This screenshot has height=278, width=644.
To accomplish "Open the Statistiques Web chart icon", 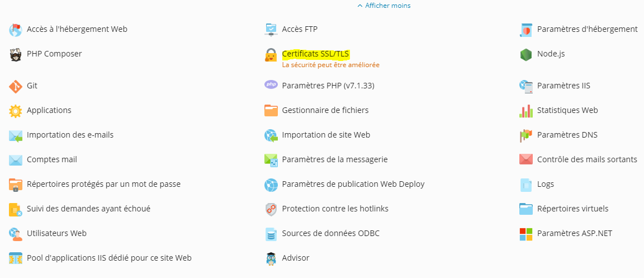I will [525, 111].
